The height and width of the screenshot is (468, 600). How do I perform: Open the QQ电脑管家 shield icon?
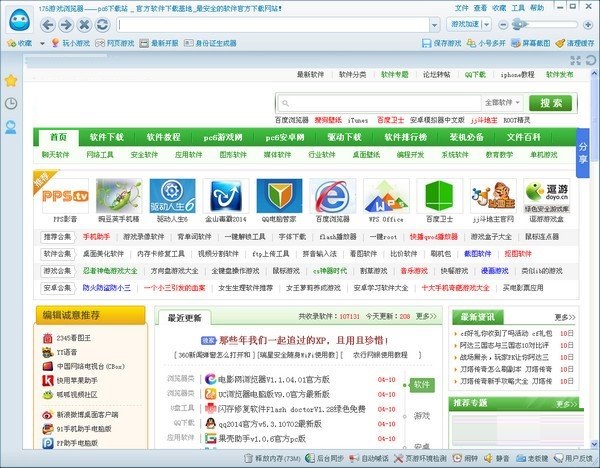[x=278, y=197]
